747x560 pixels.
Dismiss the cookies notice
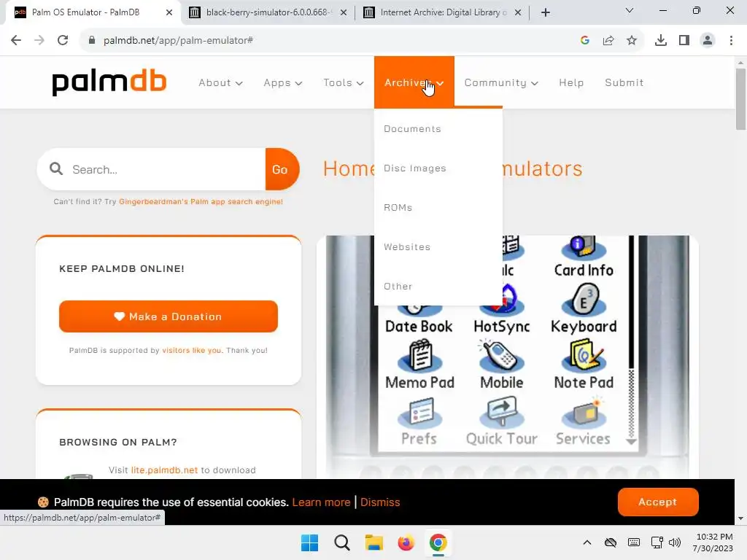379,502
